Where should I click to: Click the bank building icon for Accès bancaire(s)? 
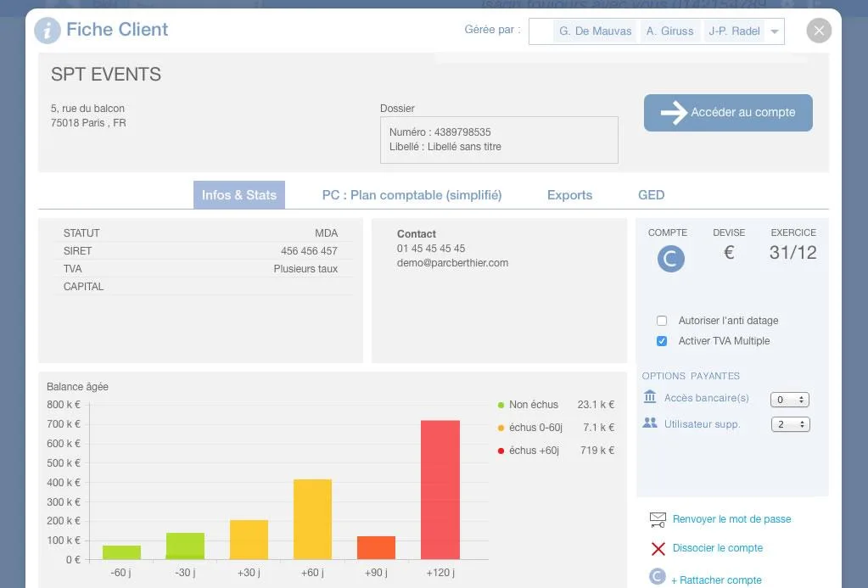tap(650, 396)
